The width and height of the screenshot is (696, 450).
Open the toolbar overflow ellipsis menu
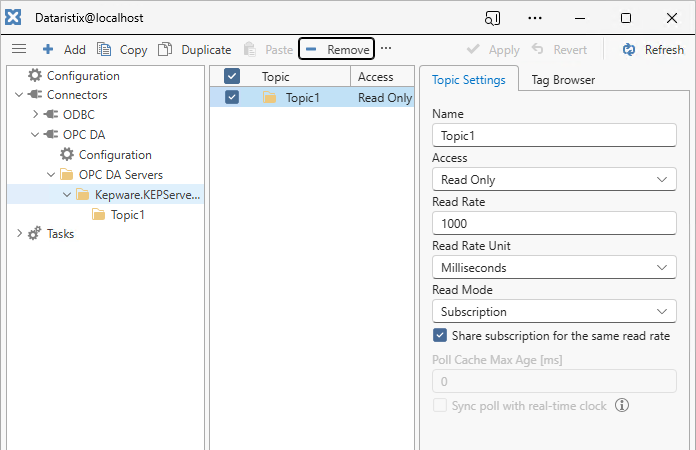tap(386, 49)
